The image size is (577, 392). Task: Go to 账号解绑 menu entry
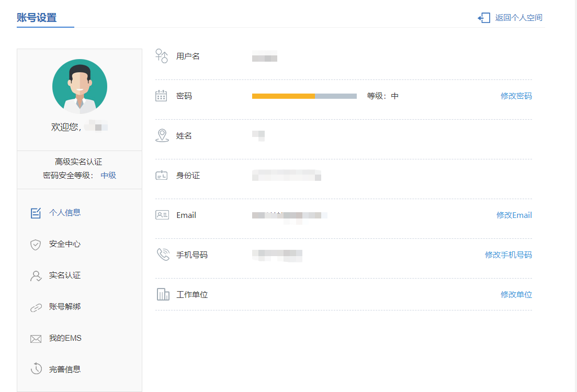click(x=65, y=307)
